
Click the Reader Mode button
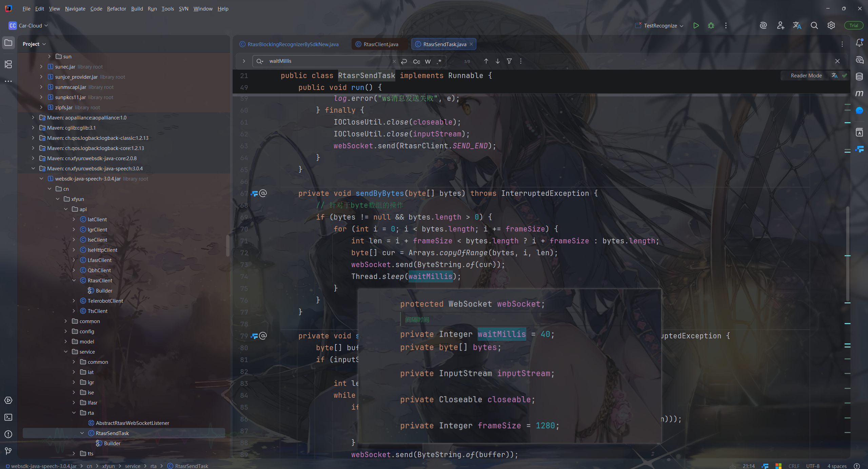(806, 75)
